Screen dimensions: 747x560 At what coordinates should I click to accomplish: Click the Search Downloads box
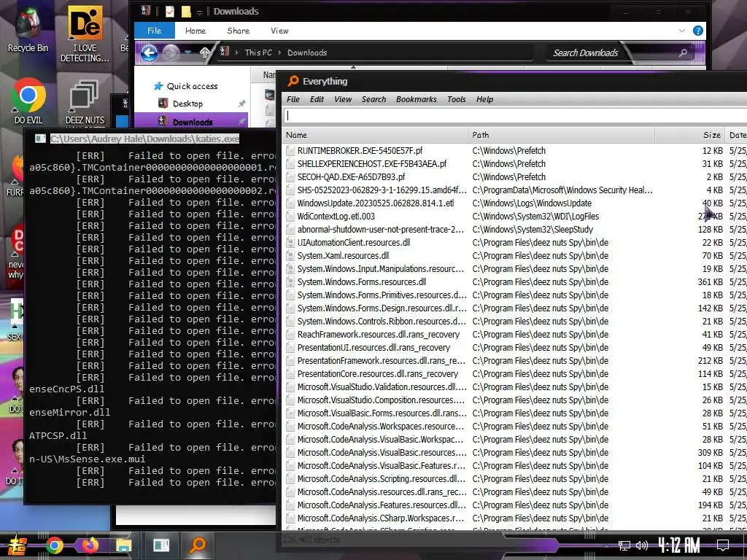(x=619, y=52)
